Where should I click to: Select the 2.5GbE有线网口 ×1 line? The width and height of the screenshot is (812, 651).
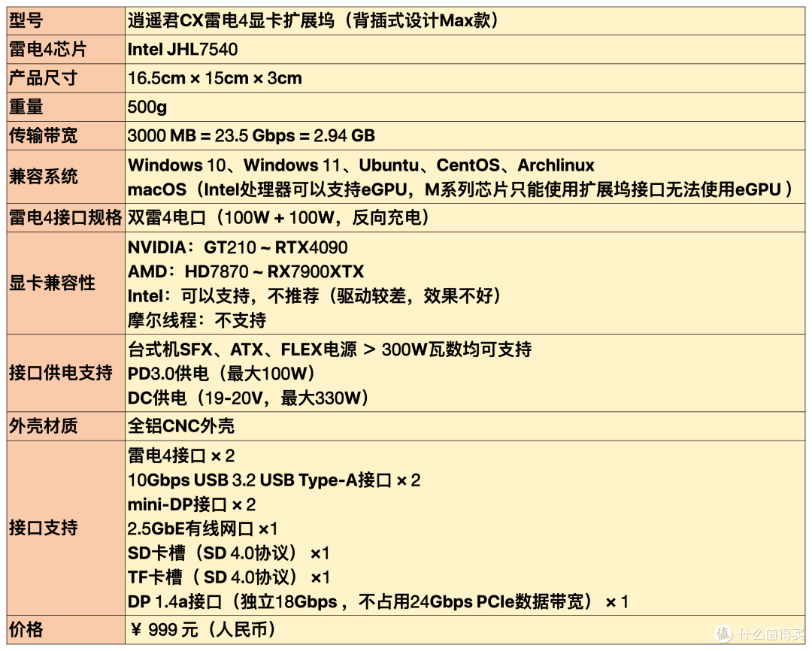[x=203, y=529]
